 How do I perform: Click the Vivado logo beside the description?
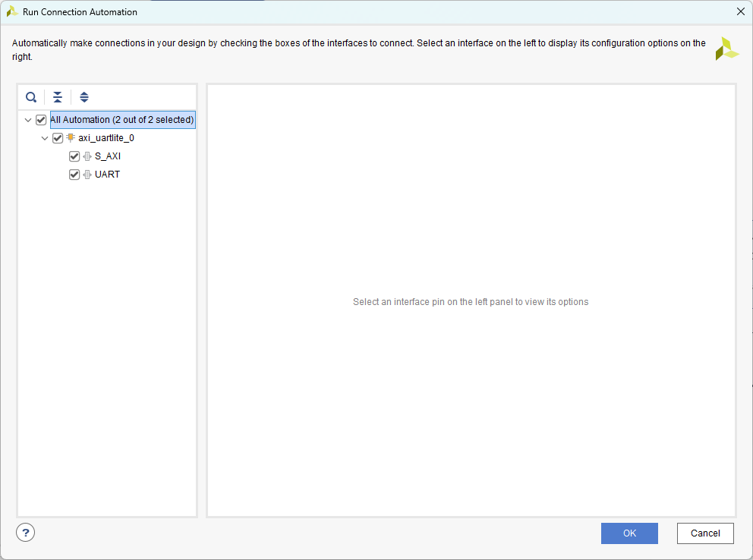[726, 49]
